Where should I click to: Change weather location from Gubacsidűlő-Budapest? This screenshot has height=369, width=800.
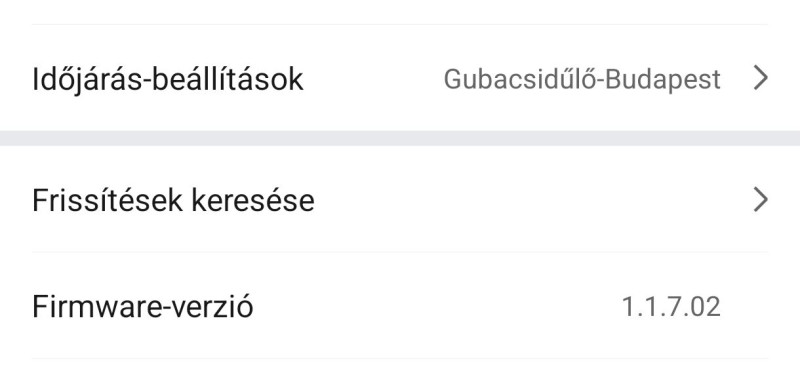click(x=582, y=80)
